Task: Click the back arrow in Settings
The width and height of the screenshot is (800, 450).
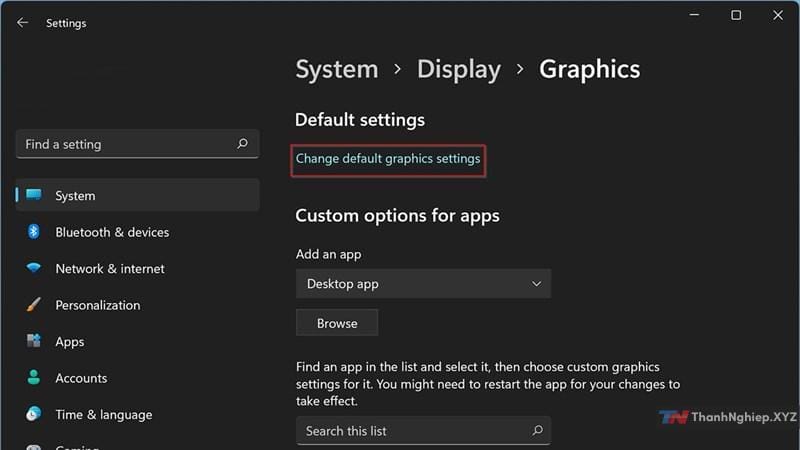Action: point(22,22)
